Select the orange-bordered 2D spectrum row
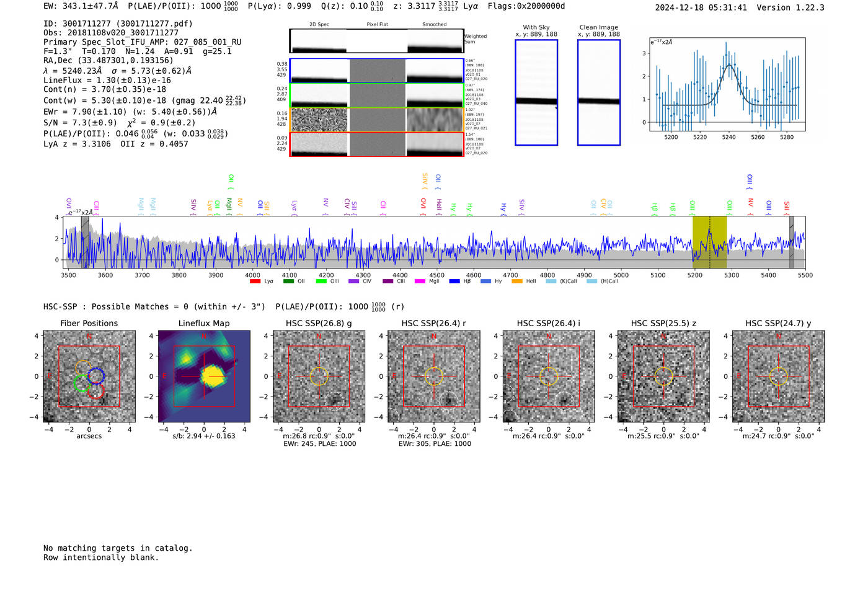This screenshot has height=591, width=868. point(376,120)
